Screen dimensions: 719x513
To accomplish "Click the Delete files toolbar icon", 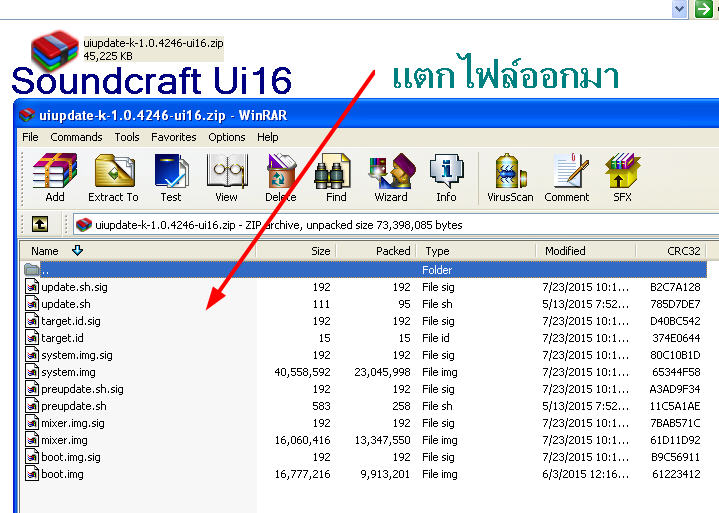I will pyautogui.click(x=281, y=178).
